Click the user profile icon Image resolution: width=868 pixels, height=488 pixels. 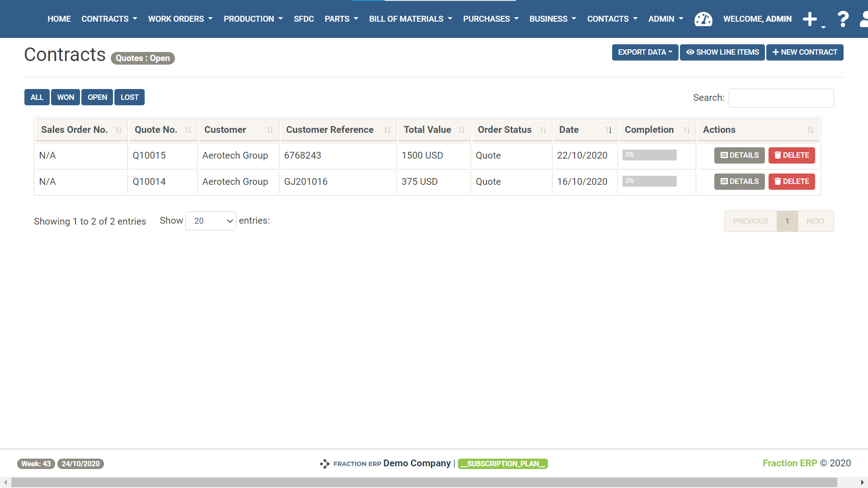(864, 19)
